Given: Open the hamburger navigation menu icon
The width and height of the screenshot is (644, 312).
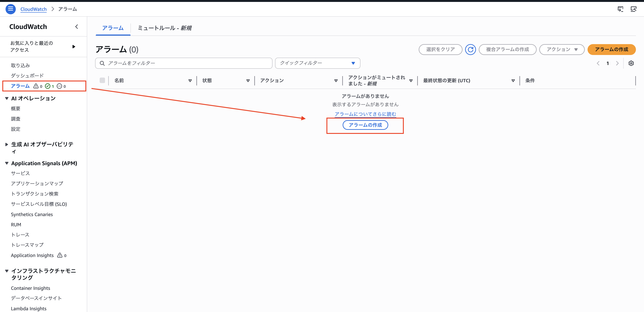Looking at the screenshot, I should pyautogui.click(x=10, y=9).
